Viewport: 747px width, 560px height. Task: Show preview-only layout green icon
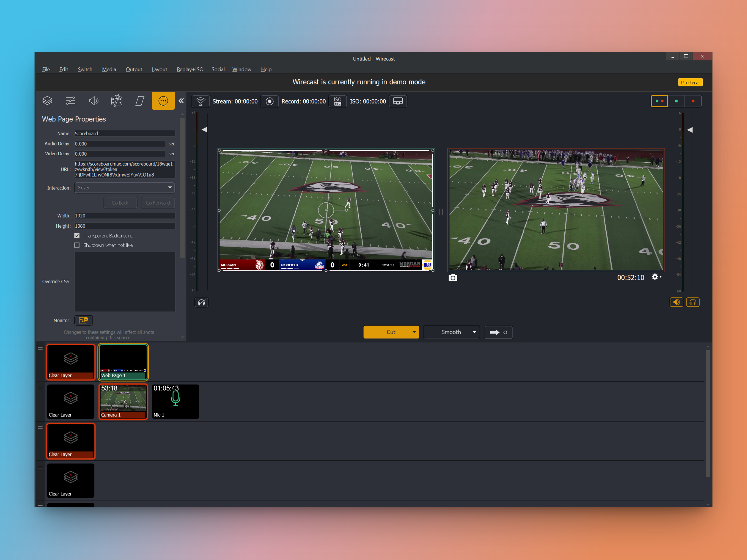coord(676,101)
